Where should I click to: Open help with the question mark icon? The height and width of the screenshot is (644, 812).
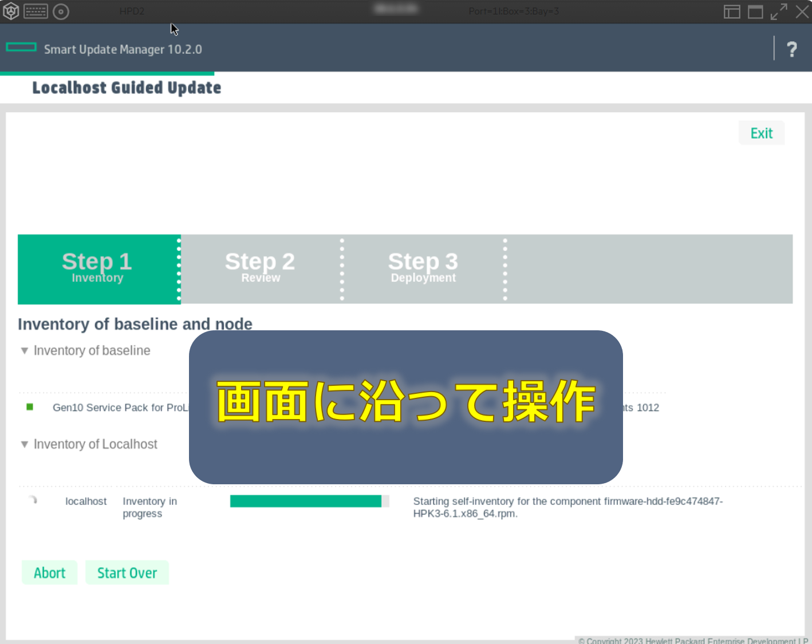(792, 49)
